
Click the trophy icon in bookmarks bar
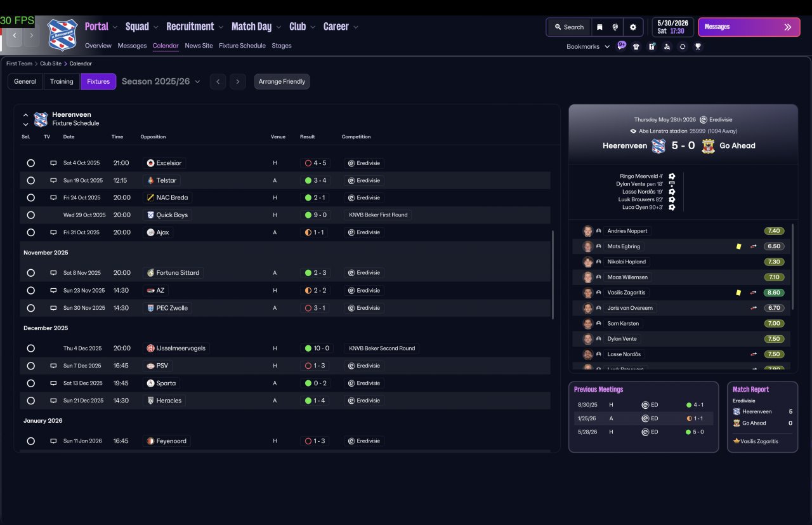[698, 46]
